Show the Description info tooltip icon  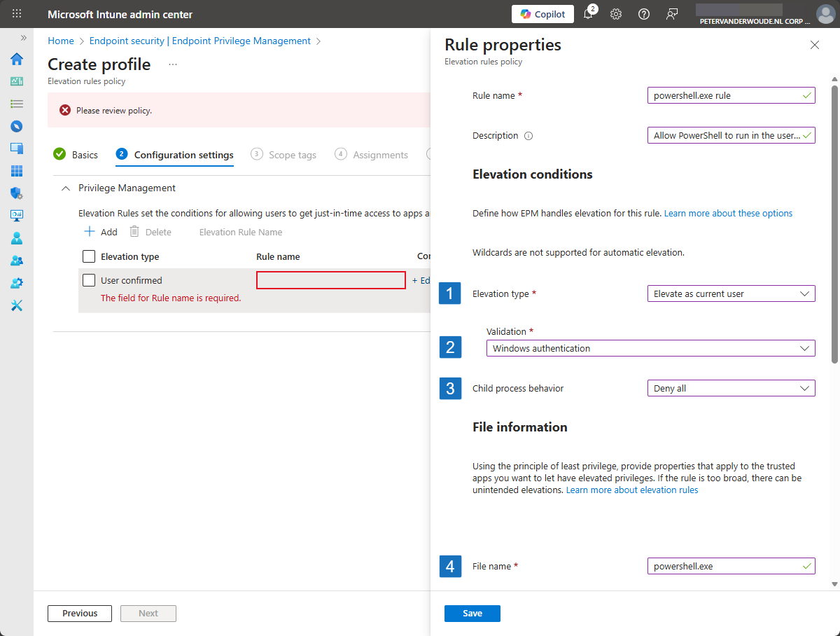[528, 136]
